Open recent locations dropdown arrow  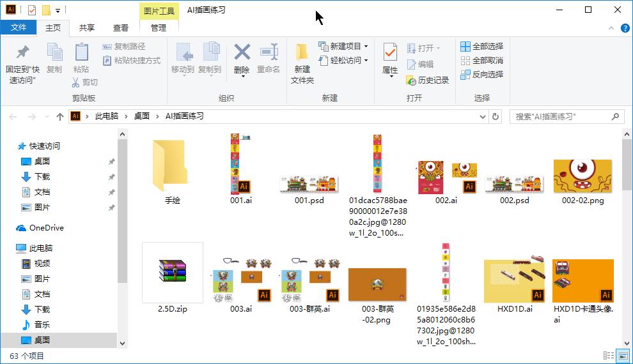pos(47,117)
